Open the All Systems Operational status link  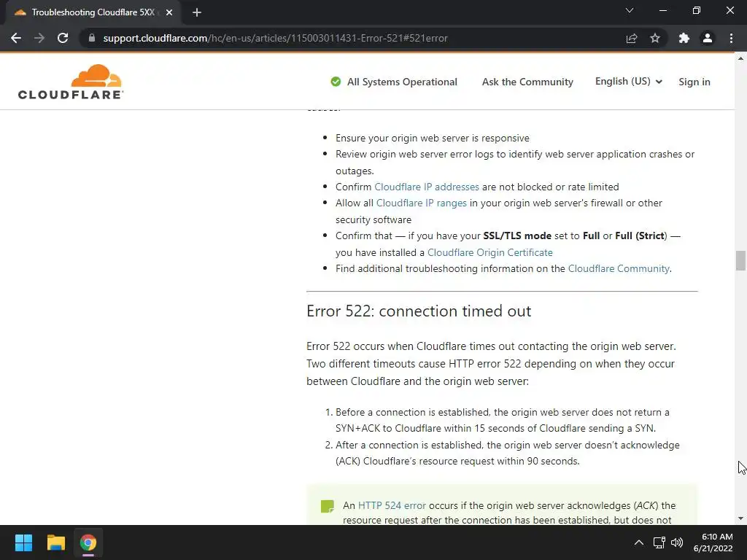click(x=402, y=82)
